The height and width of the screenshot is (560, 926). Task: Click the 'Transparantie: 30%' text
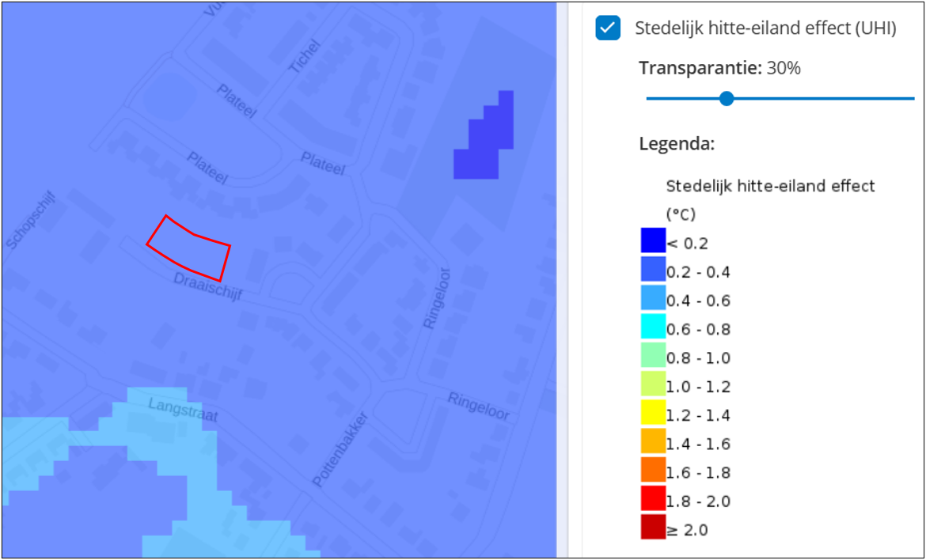click(x=720, y=69)
